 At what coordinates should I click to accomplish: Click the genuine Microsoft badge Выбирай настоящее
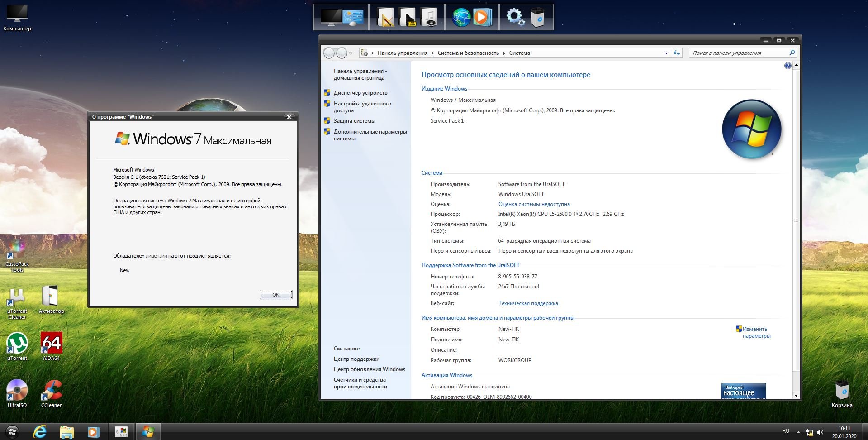[743, 391]
